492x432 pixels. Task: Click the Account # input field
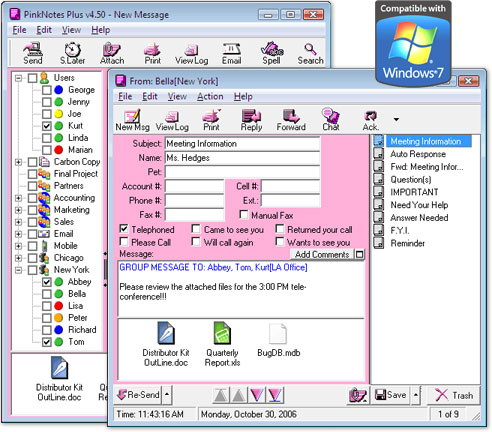194,186
